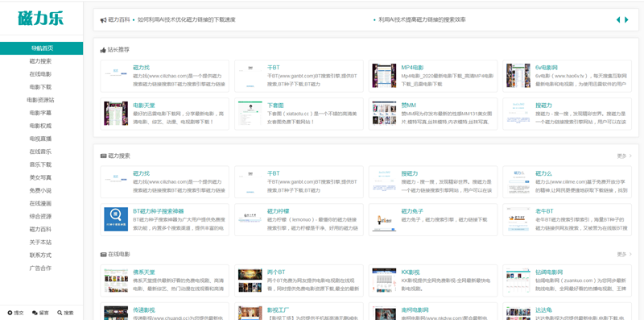644x320 pixels.
Task: Click the MP4电影 site thumbnail
Action: (384, 76)
